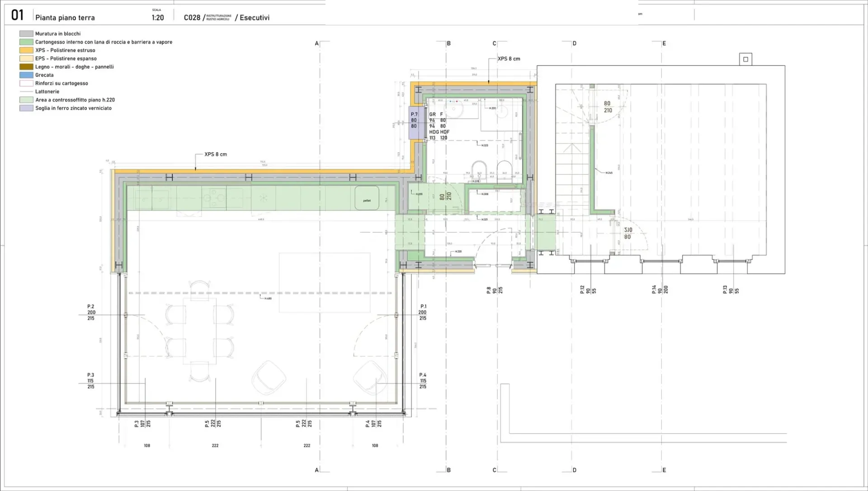Click the scale value '1:20'
Image resolution: width=868 pixels, height=491 pixels.
[x=158, y=18]
